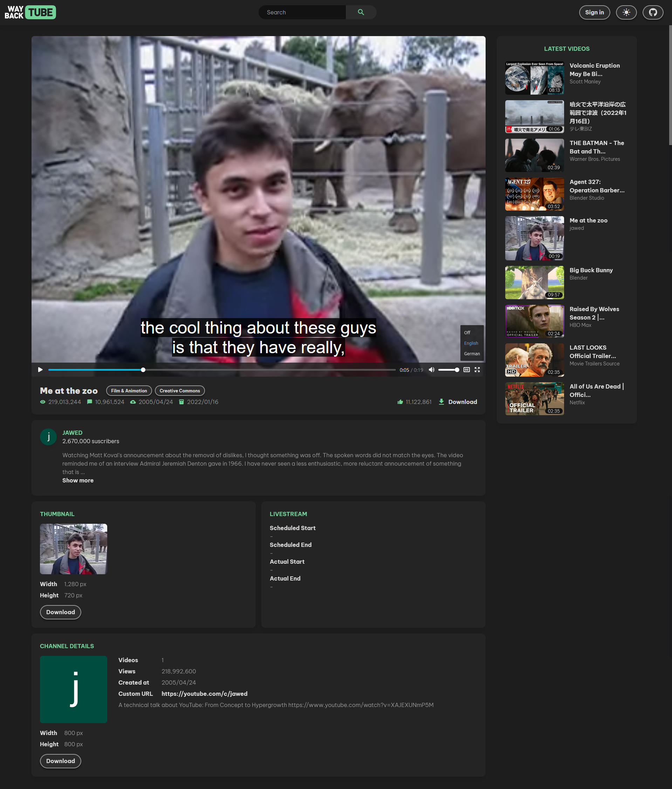Open All of Us Are Dead thumbnail
Viewport: 672px width, 789px height.
coord(534,399)
